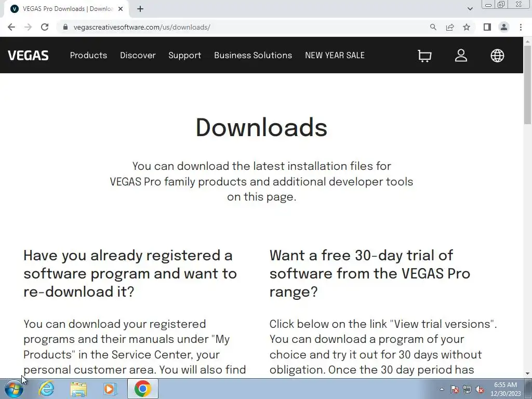The image size is (532, 399).
Task: Toggle the browser side panel icon
Action: coord(487,27)
